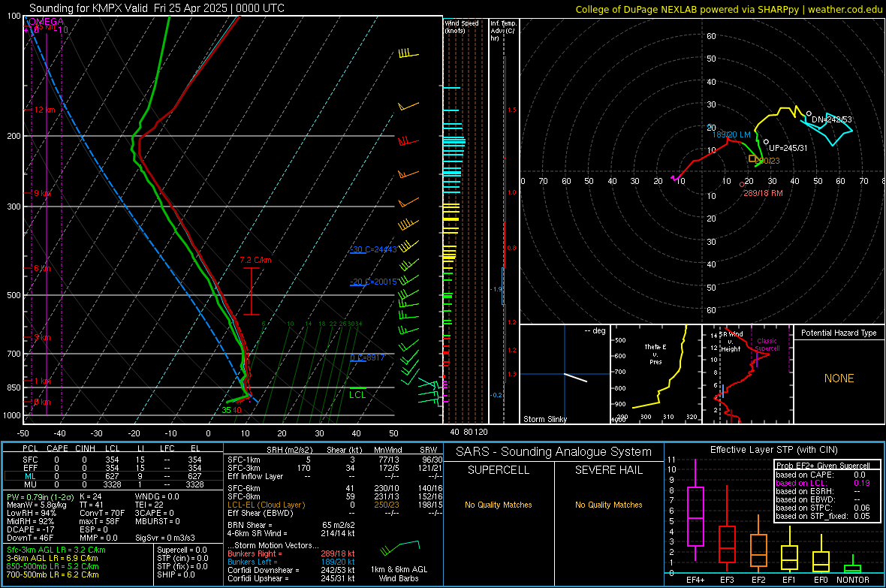Click the Inf. Temp. Adv. panel header
The height and width of the screenshot is (588, 886).
pos(503,31)
